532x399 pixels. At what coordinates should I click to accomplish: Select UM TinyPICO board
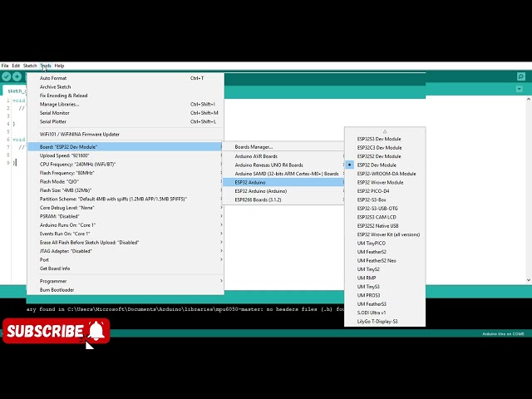click(385, 244)
